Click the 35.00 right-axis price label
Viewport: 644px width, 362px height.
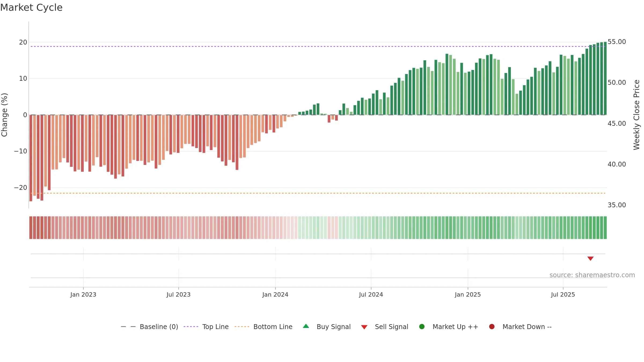617,205
